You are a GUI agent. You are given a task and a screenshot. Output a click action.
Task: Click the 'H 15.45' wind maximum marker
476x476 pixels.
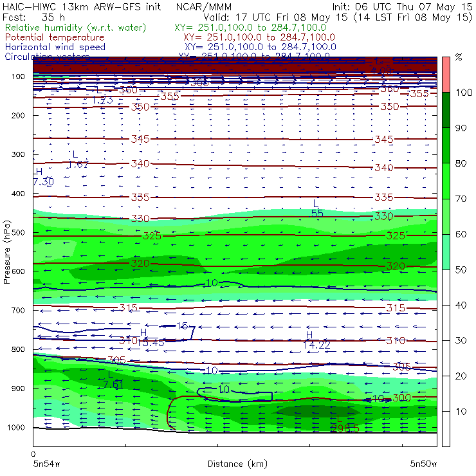(x=151, y=338)
